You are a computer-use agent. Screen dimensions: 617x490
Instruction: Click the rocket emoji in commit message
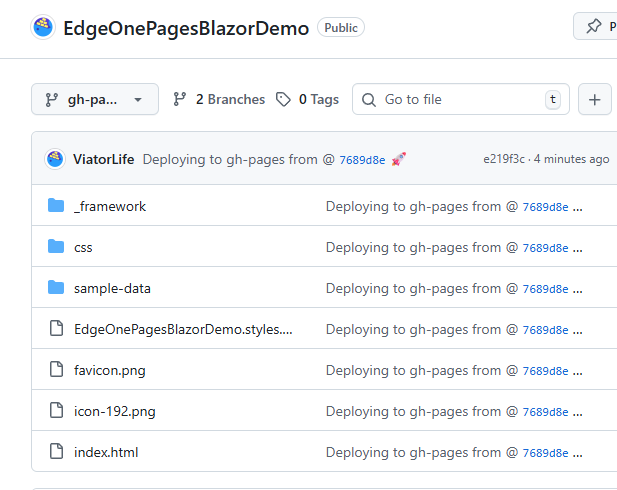click(398, 159)
